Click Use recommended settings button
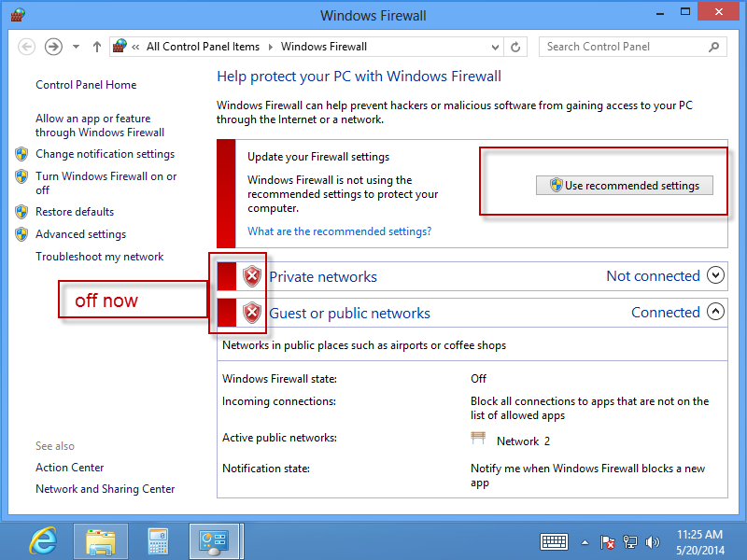Screen dimensions: 747x560 [625, 186]
